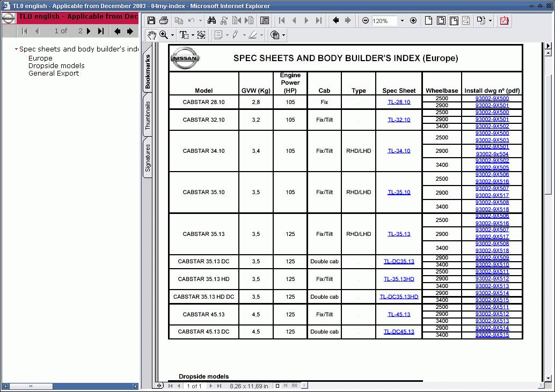Viewport: 555px width, 392px height.
Task: Open Find with the binoculars icon
Action: coord(211,20)
